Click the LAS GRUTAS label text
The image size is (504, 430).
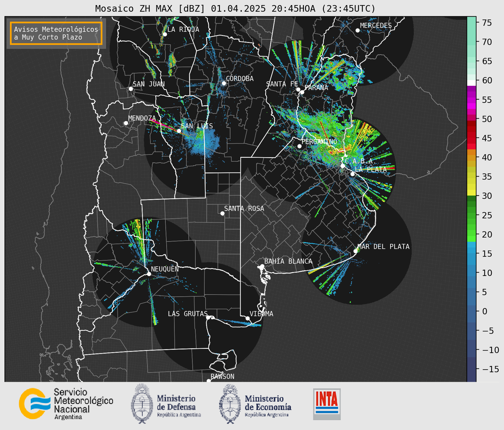tap(188, 314)
